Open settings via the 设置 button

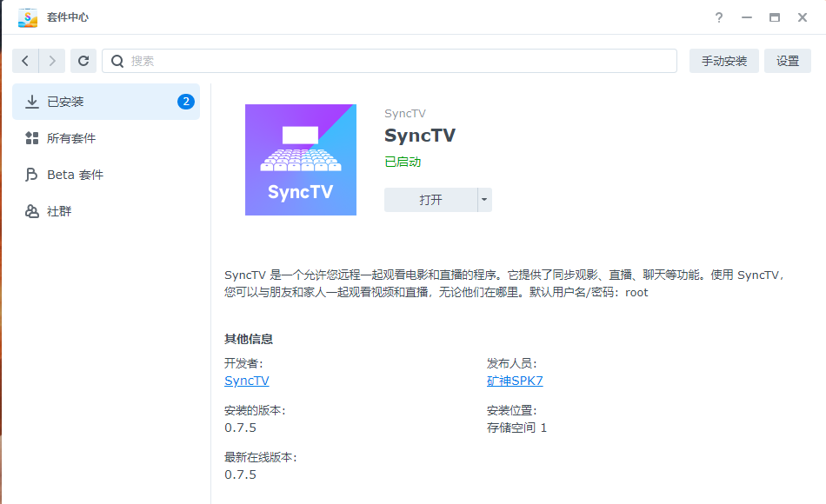pos(787,60)
